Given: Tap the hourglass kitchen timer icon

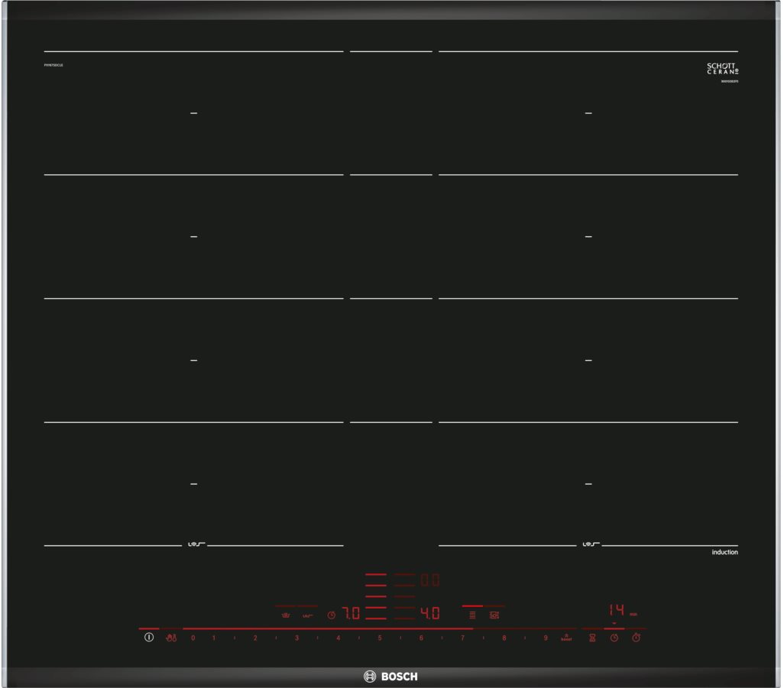Looking at the screenshot, I should point(591,638).
